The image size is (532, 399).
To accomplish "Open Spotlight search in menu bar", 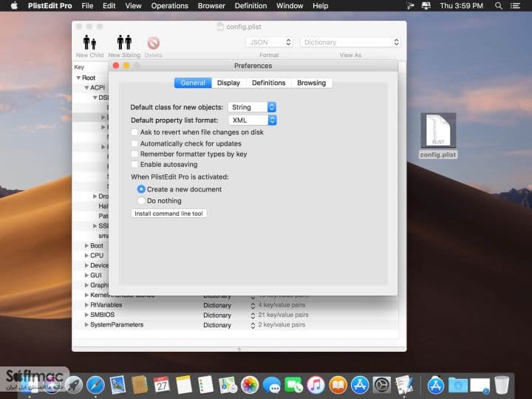I will coord(499,6).
